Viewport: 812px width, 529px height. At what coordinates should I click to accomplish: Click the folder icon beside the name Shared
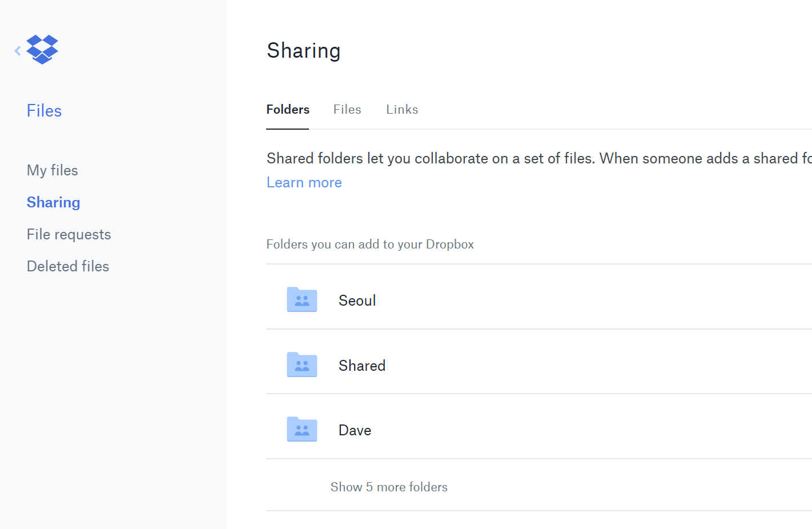pos(302,365)
